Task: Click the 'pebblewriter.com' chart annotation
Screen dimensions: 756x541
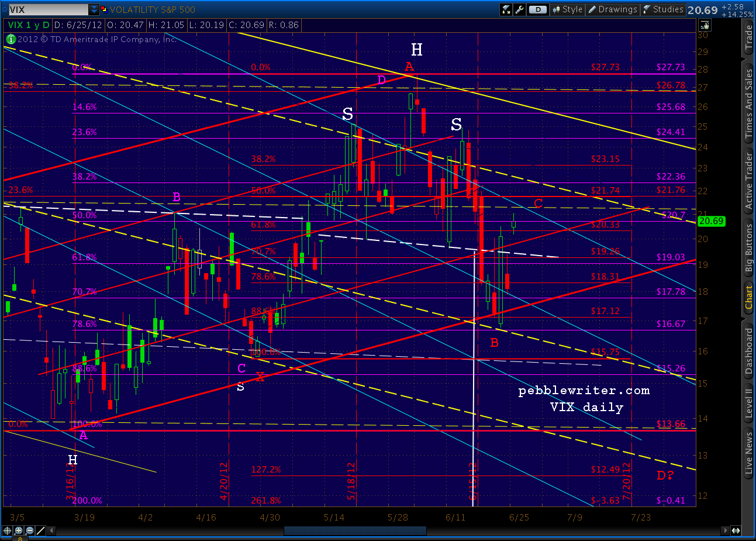Action: tap(584, 391)
